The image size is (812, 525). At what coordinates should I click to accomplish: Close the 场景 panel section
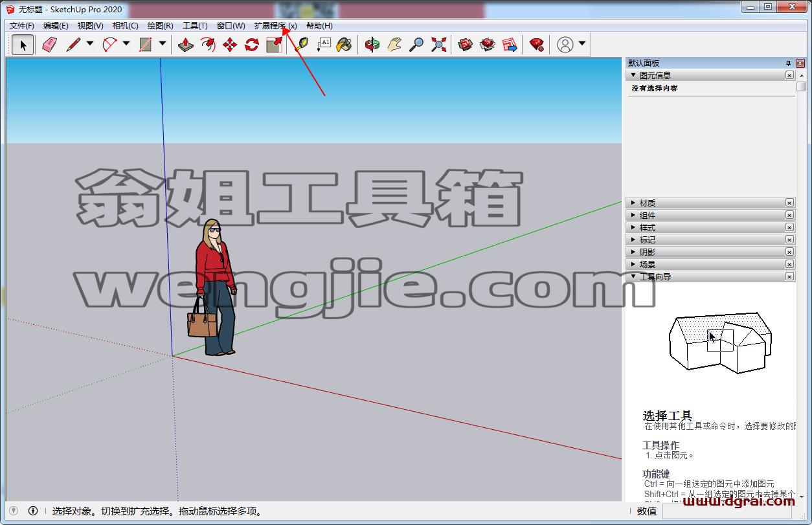click(x=789, y=264)
